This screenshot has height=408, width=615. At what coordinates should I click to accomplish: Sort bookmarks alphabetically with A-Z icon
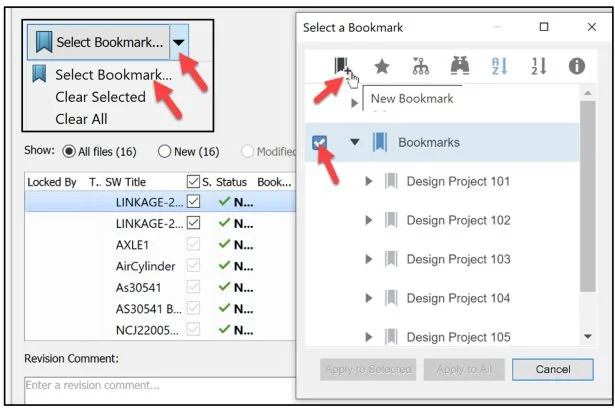[x=499, y=66]
